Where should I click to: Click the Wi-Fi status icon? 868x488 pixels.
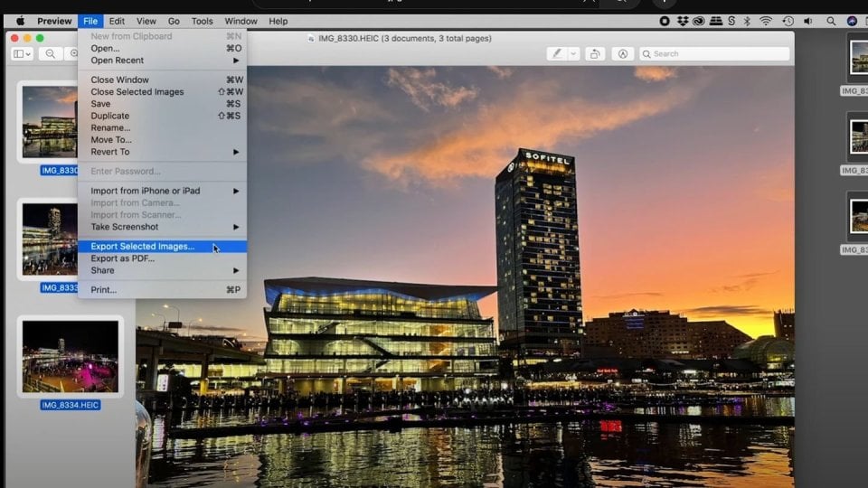pyautogui.click(x=766, y=21)
